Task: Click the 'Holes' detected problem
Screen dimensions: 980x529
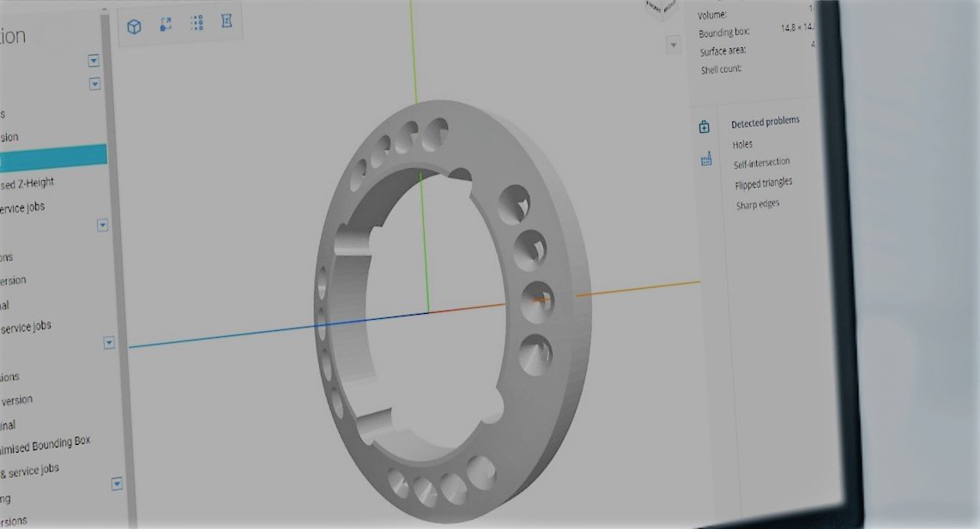Action: click(742, 144)
